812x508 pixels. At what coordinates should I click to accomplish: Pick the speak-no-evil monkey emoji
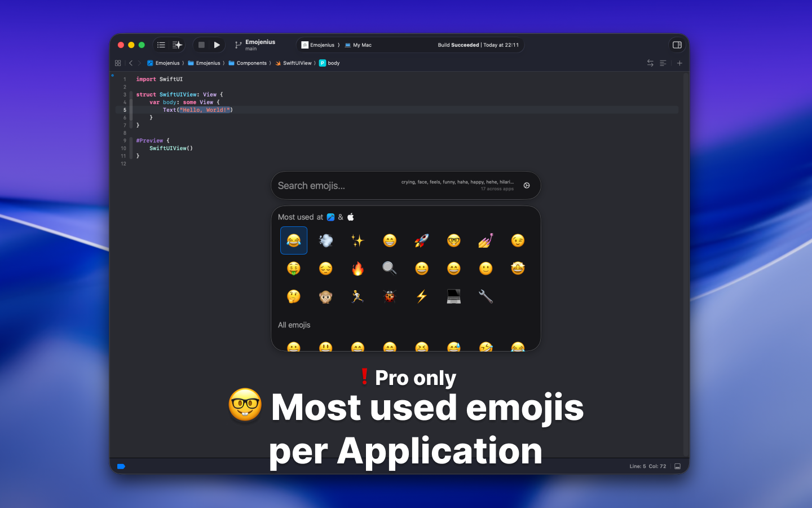tap(326, 296)
